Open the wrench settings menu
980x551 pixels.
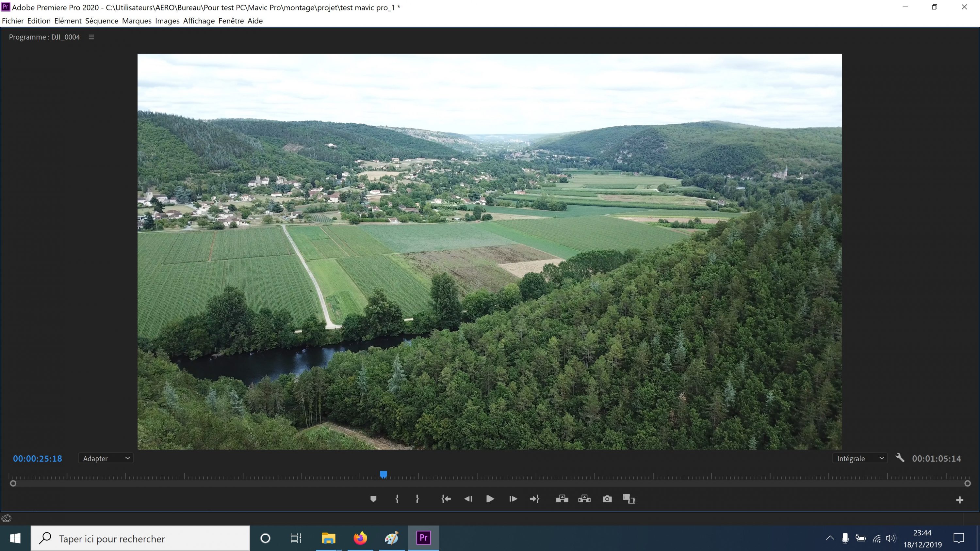point(900,458)
